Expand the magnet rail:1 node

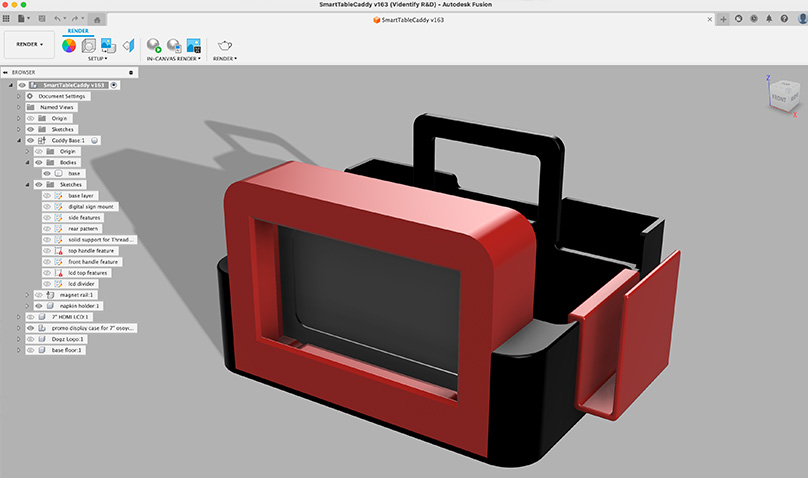point(27,295)
